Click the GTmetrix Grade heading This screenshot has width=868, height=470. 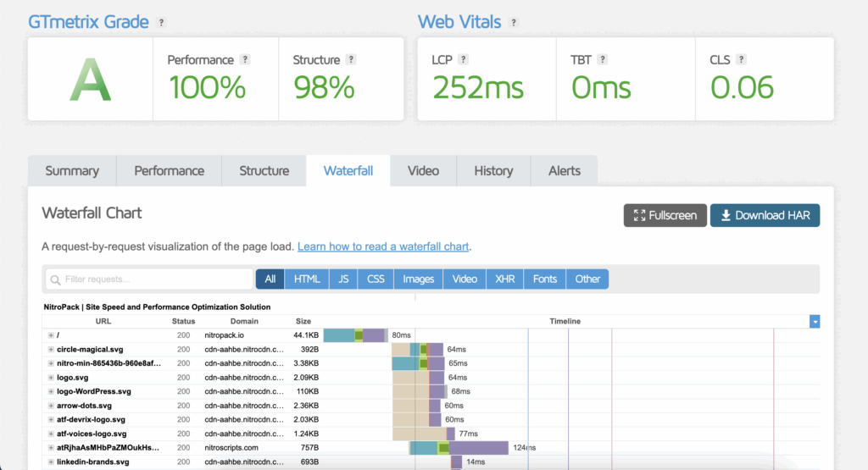(x=88, y=22)
